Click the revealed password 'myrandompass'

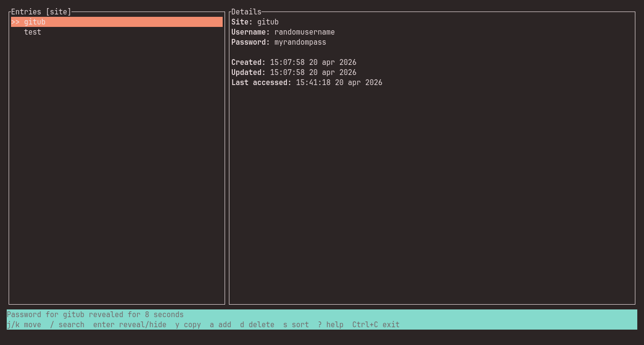pos(300,42)
